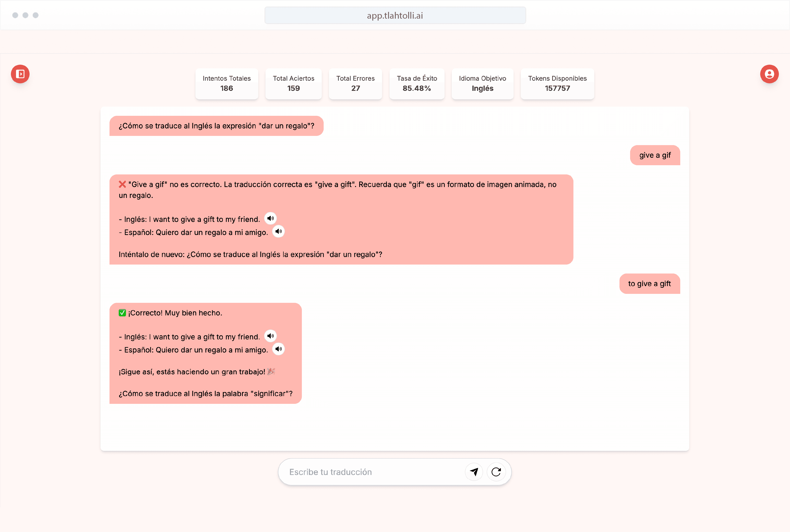790x532 pixels.
Task: Open the user profile account icon
Action: [769, 74]
